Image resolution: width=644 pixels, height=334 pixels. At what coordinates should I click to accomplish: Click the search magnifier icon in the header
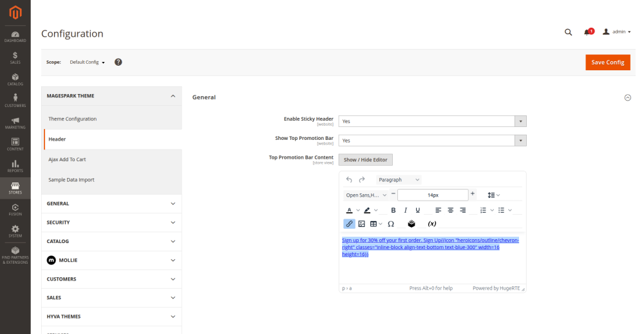coord(569,32)
